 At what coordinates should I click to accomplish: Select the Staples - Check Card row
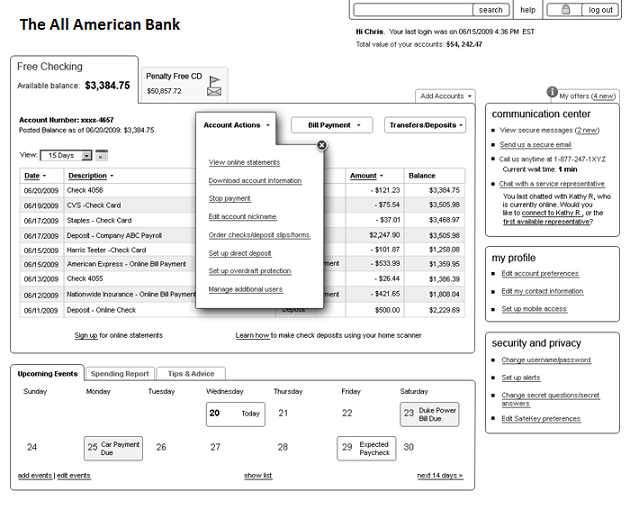click(x=242, y=220)
